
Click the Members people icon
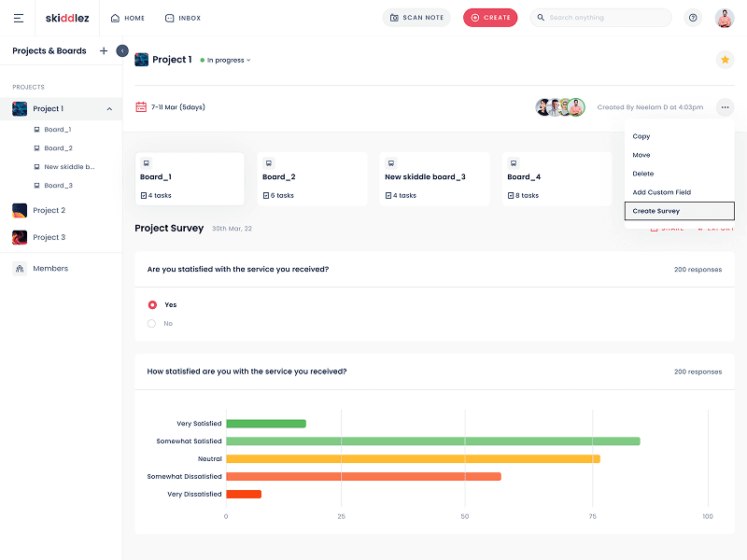[20, 269]
